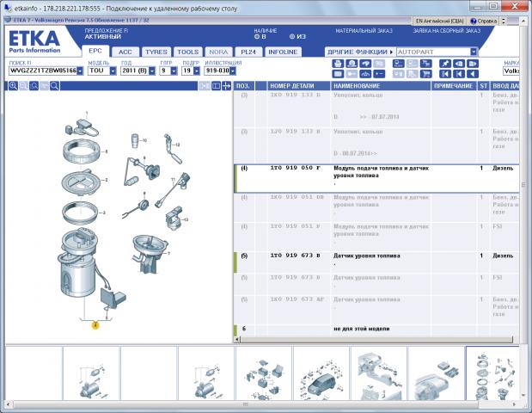Open the EN Английский language selector
This screenshot has height=413, width=532.
tap(439, 21)
